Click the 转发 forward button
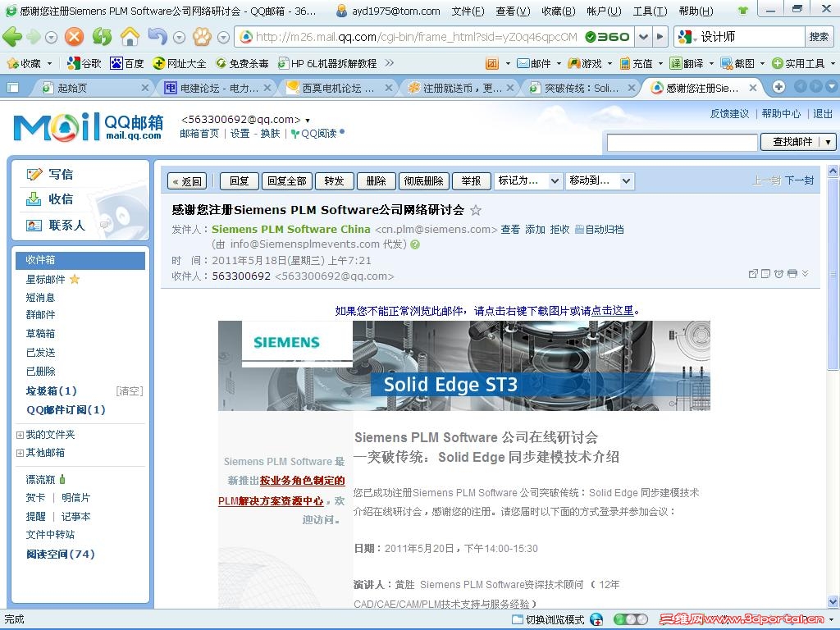This screenshot has width=840, height=630. tap(335, 181)
